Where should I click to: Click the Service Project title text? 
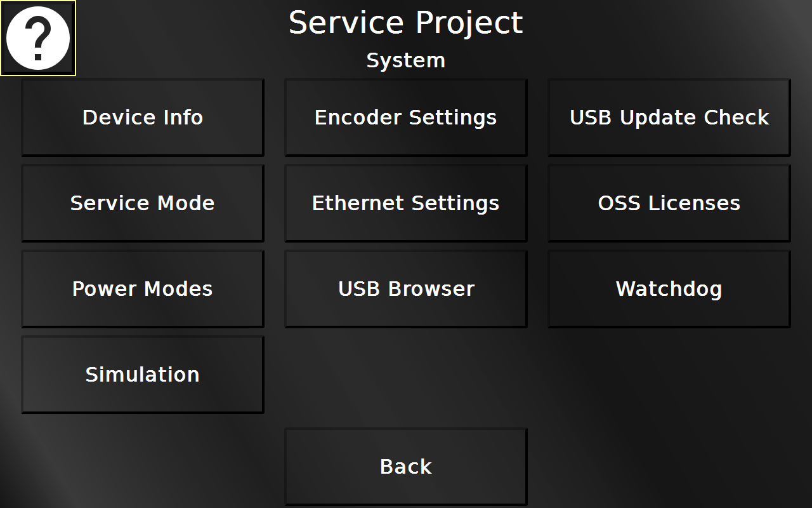(406, 23)
